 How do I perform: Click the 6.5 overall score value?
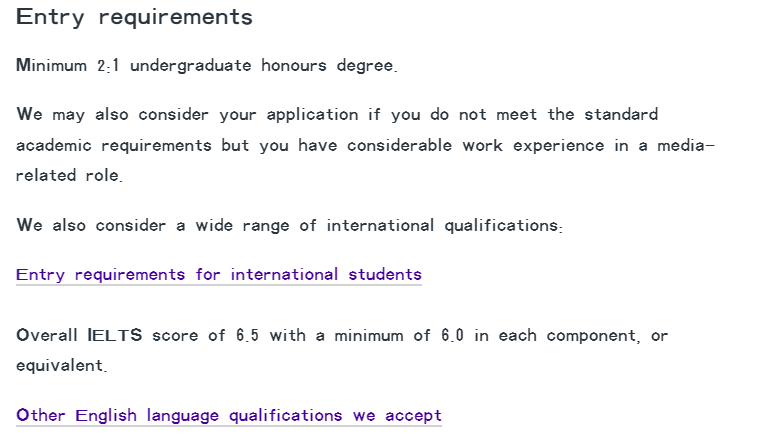(247, 335)
